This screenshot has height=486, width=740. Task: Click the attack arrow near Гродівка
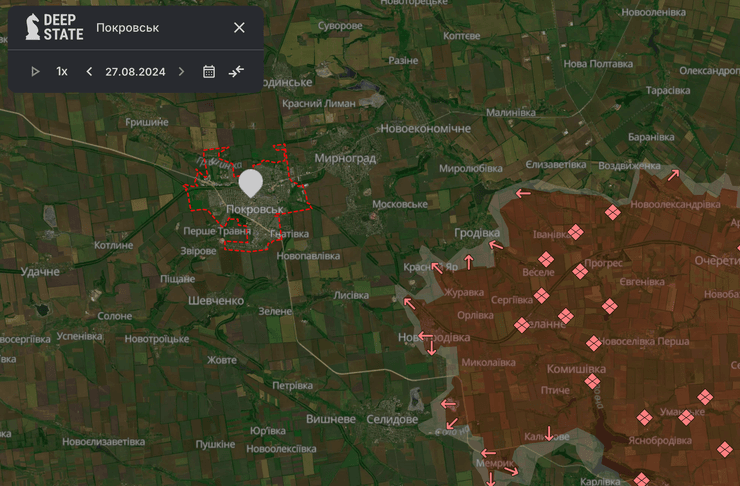pyautogui.click(x=493, y=246)
